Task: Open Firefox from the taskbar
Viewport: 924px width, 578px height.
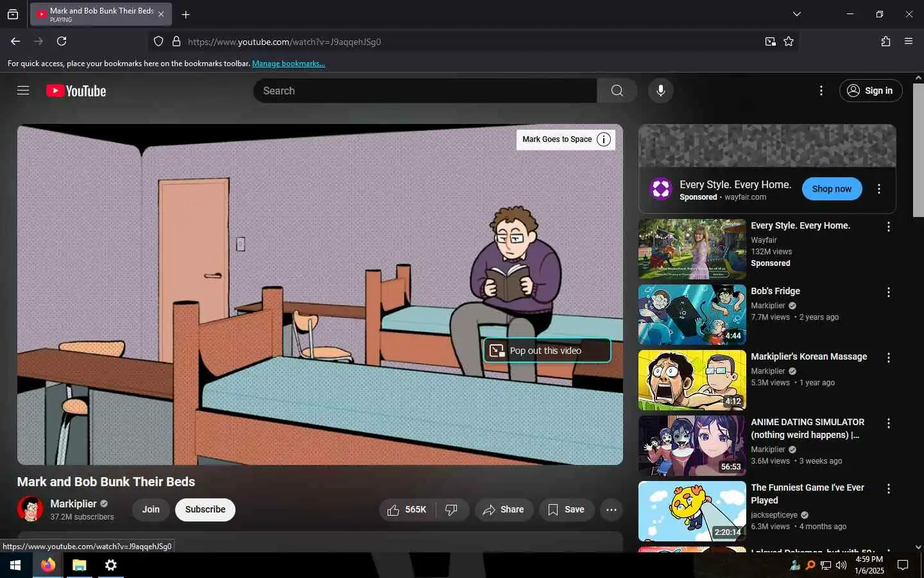Action: pyautogui.click(x=48, y=565)
